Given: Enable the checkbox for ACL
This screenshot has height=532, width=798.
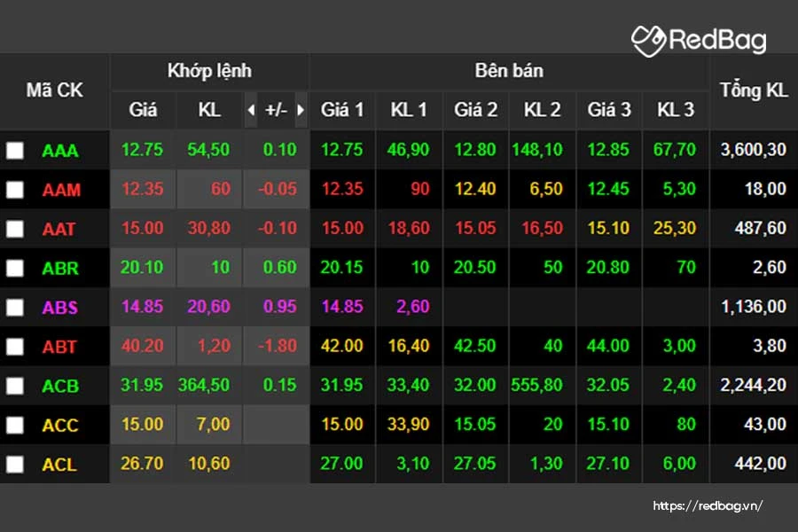Looking at the screenshot, I should (x=15, y=464).
